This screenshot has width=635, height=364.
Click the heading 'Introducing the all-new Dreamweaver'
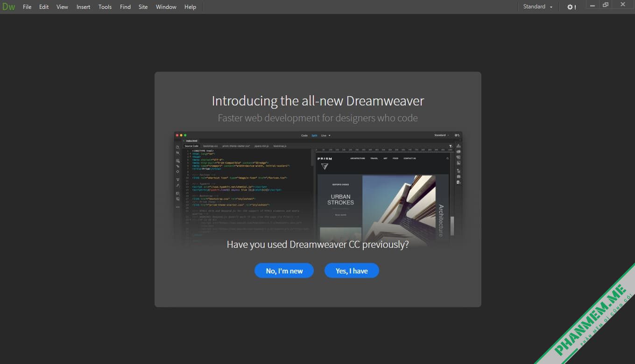318,101
